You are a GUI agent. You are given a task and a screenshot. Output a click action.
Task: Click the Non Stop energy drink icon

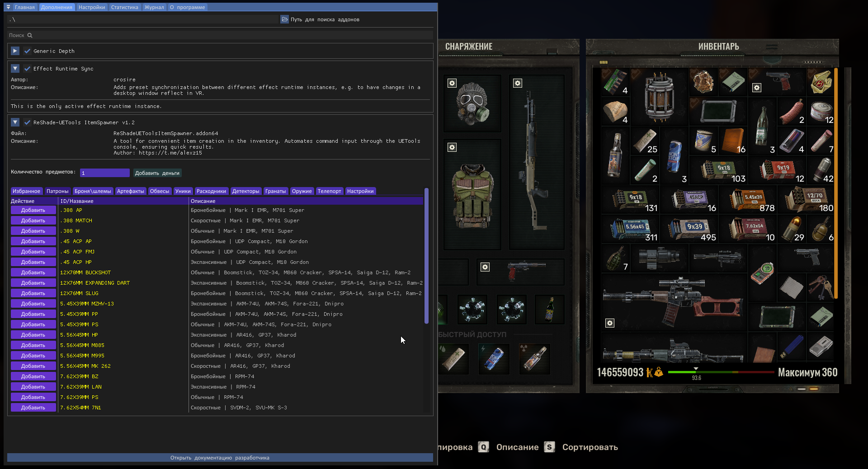coord(673,156)
